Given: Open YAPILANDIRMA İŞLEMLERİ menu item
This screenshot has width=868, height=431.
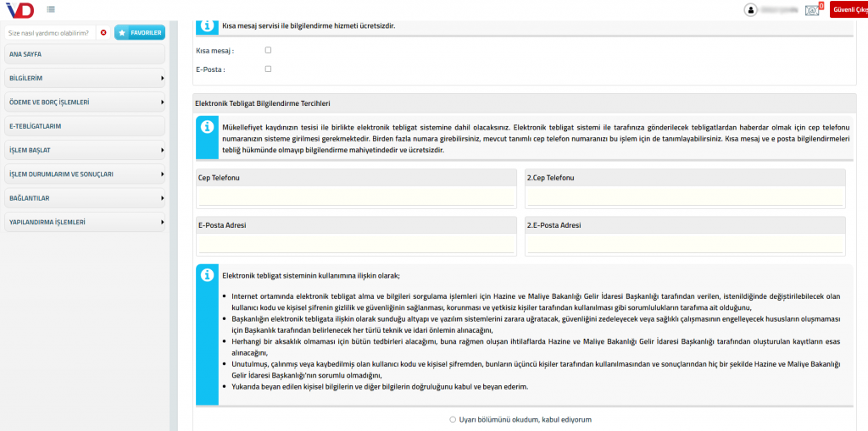Looking at the screenshot, I should [x=85, y=222].
